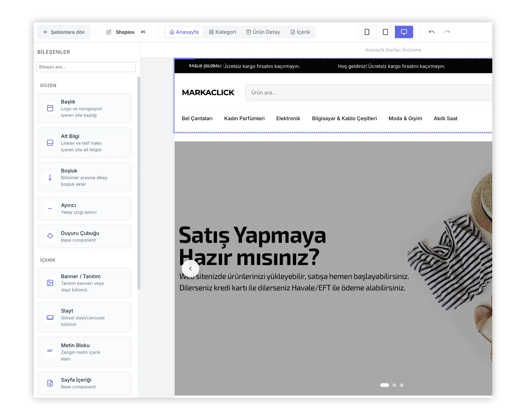Add the Başlık header component
This screenshot has width=513, height=420.
(84, 108)
